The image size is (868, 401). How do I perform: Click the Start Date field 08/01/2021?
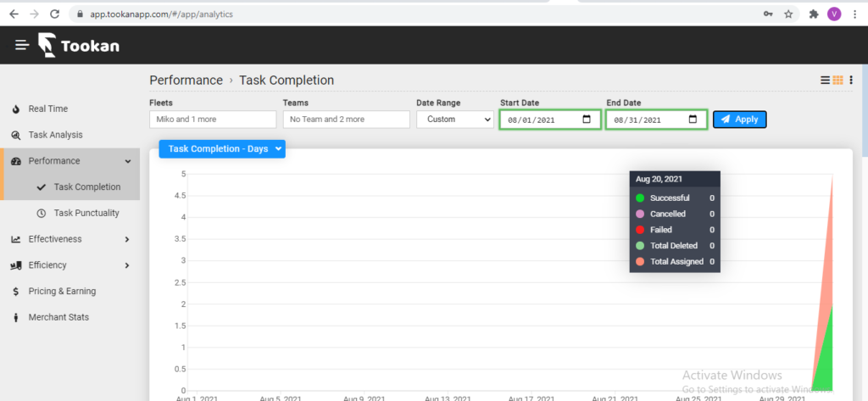point(550,120)
